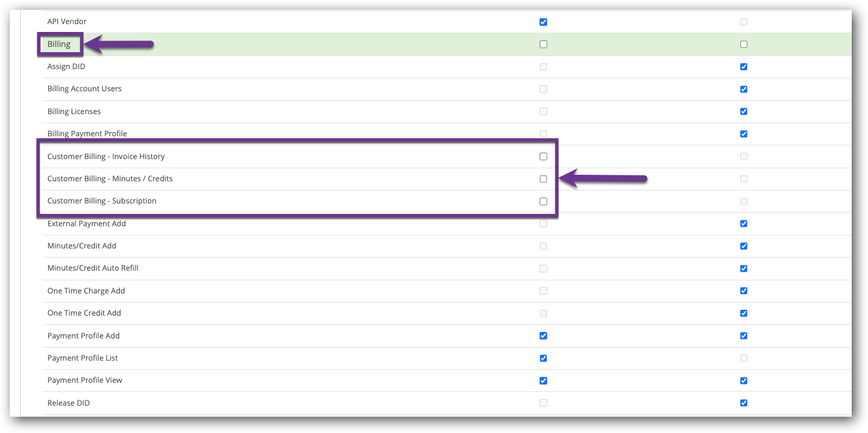The height and width of the screenshot is (433, 868).
Task: Disable One Time Credit Add permission
Action: (744, 313)
